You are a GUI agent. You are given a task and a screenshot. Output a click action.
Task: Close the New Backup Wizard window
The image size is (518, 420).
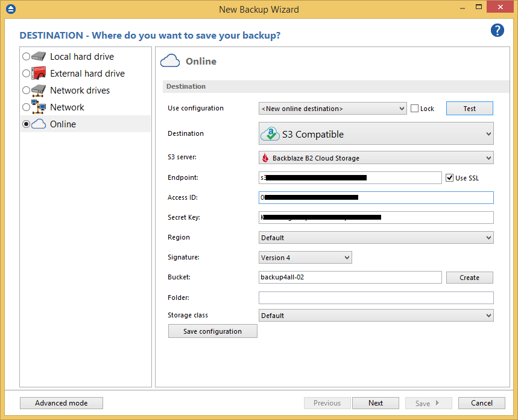click(500, 7)
